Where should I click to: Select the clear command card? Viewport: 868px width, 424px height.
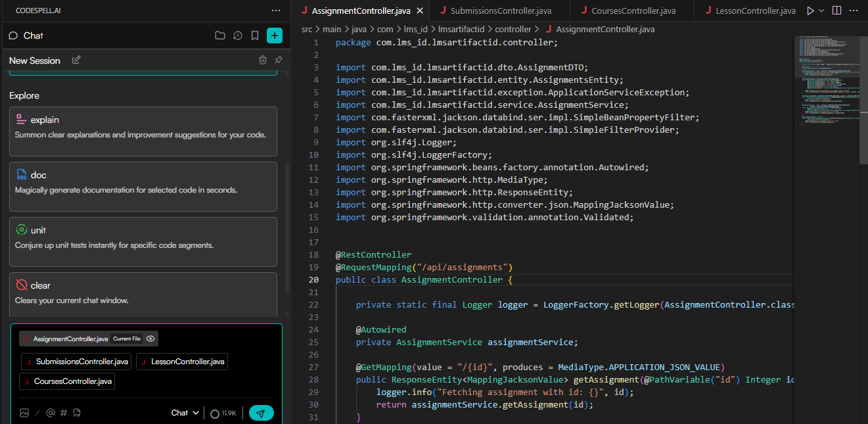click(143, 294)
